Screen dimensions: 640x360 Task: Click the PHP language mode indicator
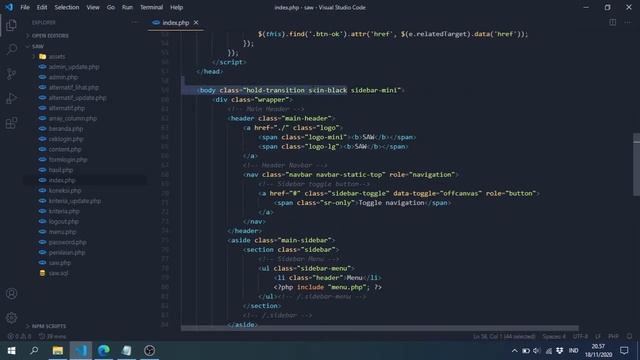coord(613,336)
